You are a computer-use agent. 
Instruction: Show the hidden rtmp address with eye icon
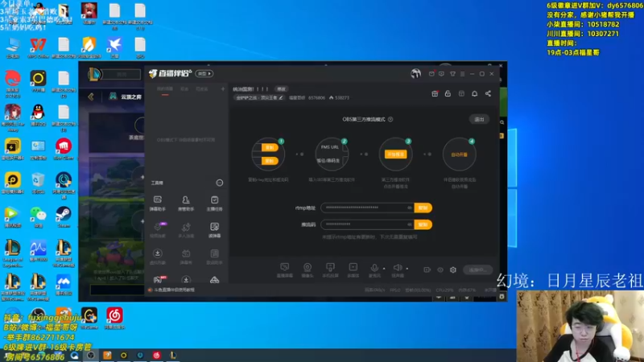point(409,208)
